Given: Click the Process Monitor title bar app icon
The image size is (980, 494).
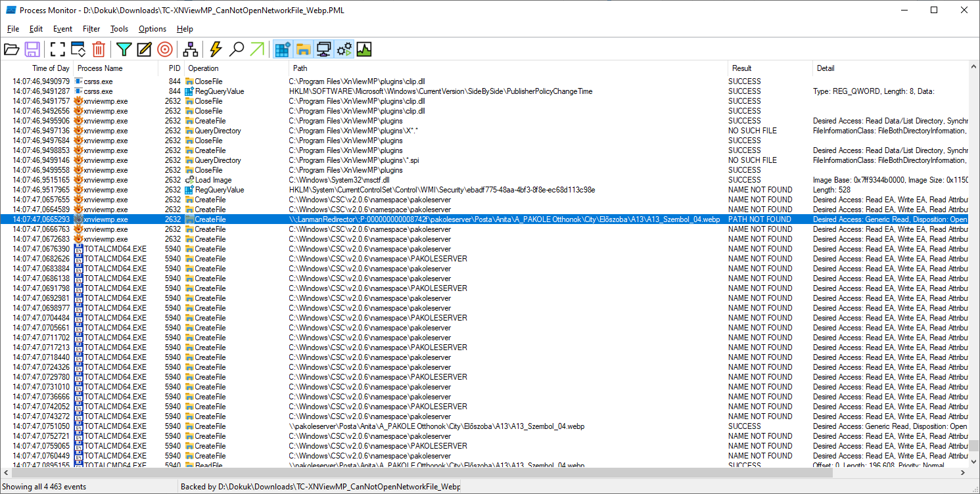Looking at the screenshot, I should (x=11, y=10).
